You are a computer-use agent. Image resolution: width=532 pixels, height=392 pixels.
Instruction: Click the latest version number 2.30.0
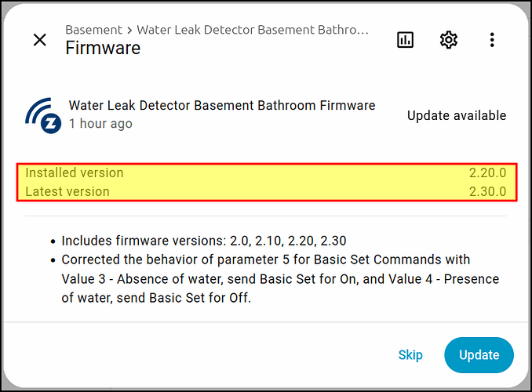(487, 191)
